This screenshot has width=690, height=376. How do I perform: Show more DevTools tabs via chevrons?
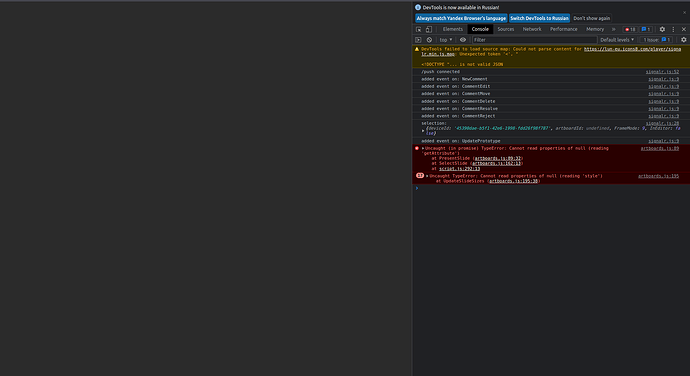click(613, 29)
